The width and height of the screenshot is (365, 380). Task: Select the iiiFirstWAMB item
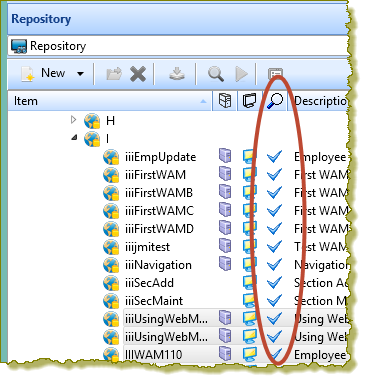[159, 193]
